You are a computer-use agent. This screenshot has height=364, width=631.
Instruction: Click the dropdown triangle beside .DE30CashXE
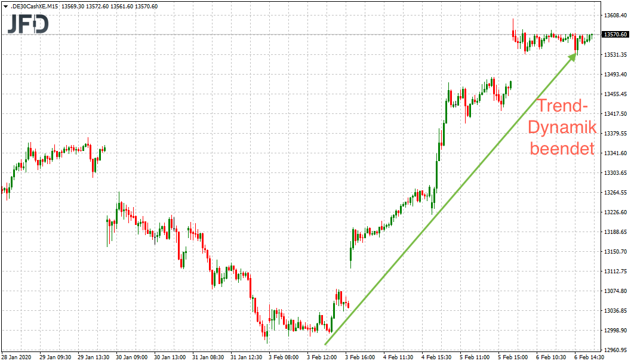pos(5,7)
